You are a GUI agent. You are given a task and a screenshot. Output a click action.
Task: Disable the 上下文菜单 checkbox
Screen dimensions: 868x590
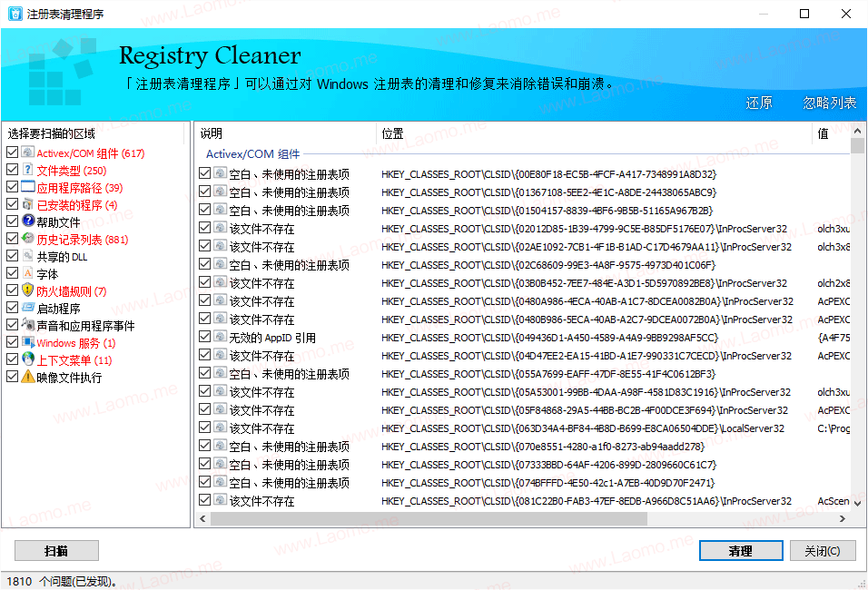pyautogui.click(x=12, y=359)
